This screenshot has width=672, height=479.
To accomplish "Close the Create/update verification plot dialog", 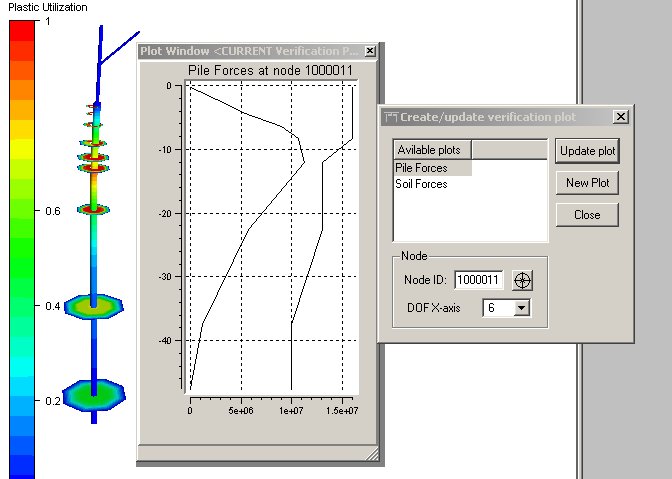I will (620, 117).
